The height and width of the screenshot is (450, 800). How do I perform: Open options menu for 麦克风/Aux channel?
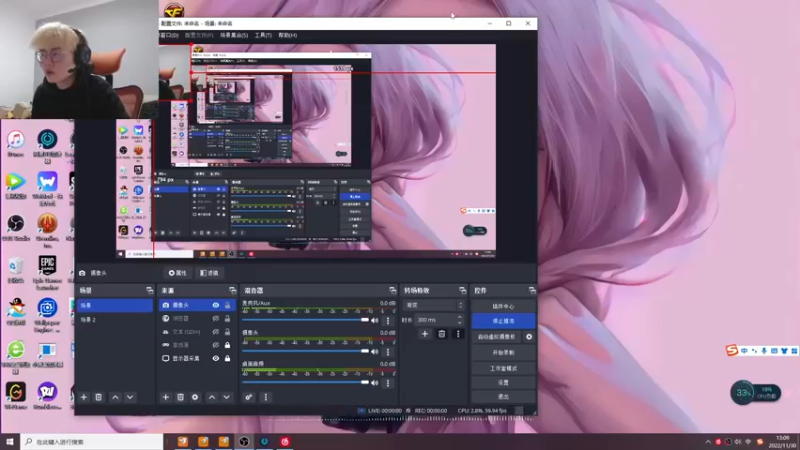tap(388, 320)
